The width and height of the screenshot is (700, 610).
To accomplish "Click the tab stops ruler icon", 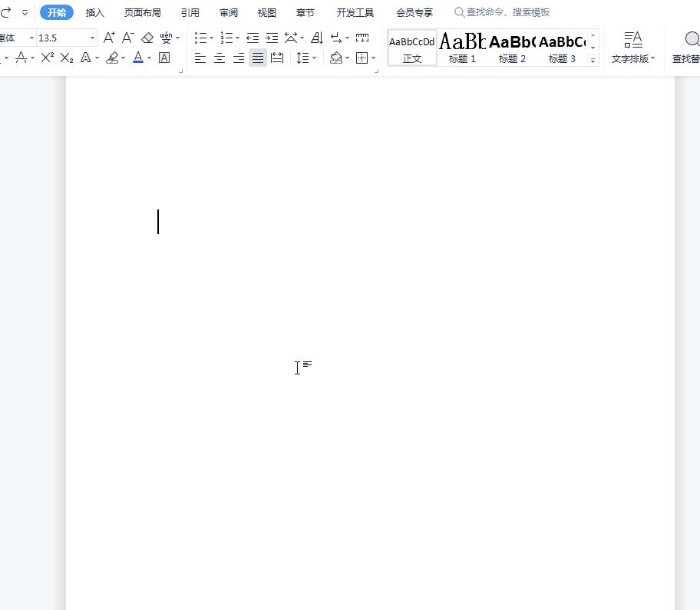I will pyautogui.click(x=362, y=38).
